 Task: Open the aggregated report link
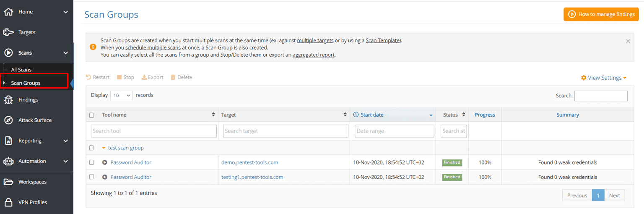tap(314, 55)
